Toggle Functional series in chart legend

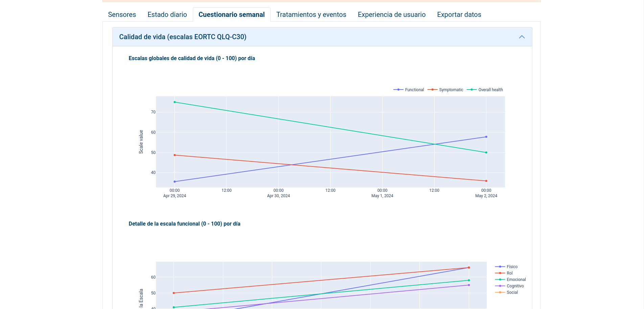point(409,90)
